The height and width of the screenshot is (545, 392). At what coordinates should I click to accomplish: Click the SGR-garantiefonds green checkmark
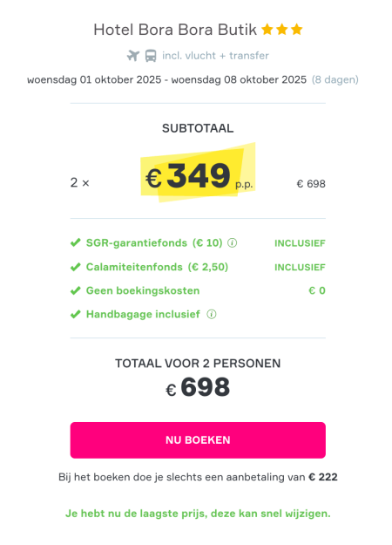(x=75, y=242)
